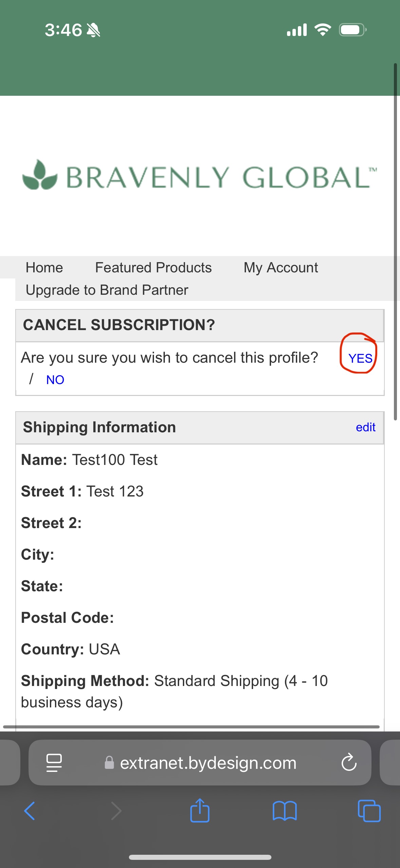
Task: Reload the page with refresh icon
Action: click(349, 763)
